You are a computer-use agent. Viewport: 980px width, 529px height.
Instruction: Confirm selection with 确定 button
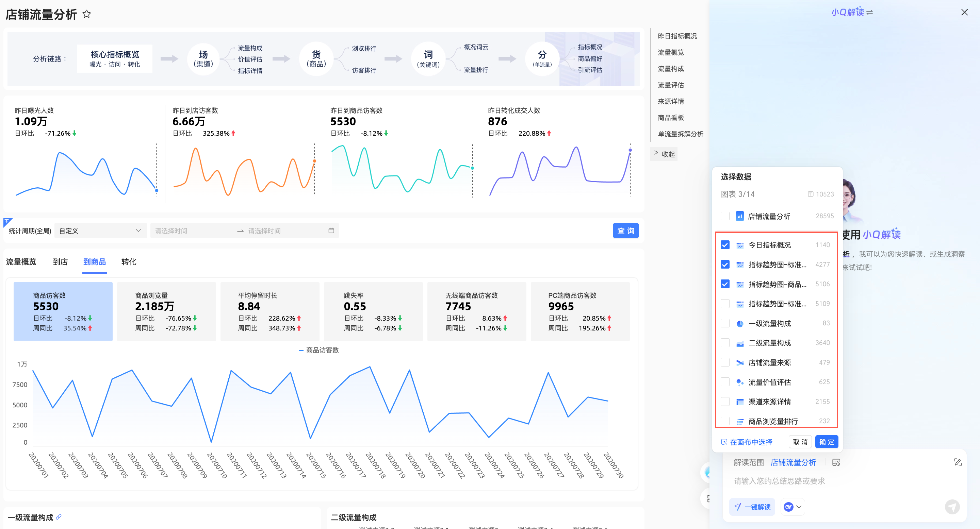pos(826,442)
